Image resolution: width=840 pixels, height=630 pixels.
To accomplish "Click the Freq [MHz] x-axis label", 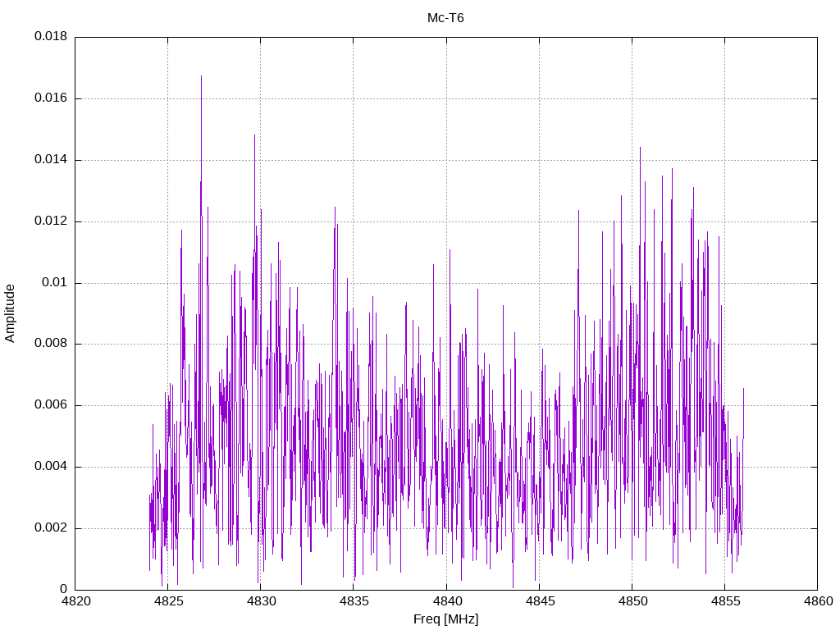I will pyautogui.click(x=445, y=619).
